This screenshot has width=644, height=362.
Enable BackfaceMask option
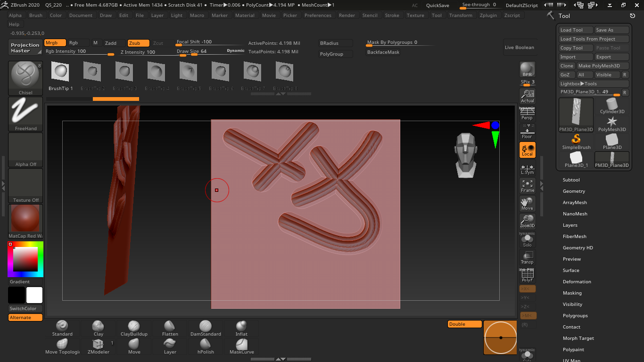tap(383, 52)
